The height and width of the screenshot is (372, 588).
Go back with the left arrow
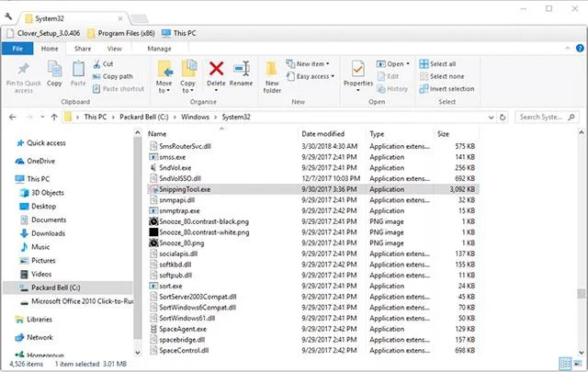[12, 117]
